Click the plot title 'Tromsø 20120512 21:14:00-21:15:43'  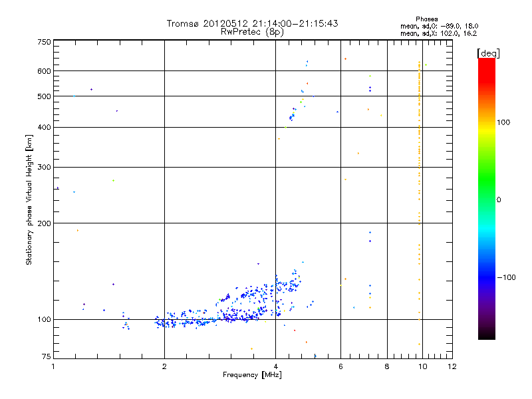point(252,23)
